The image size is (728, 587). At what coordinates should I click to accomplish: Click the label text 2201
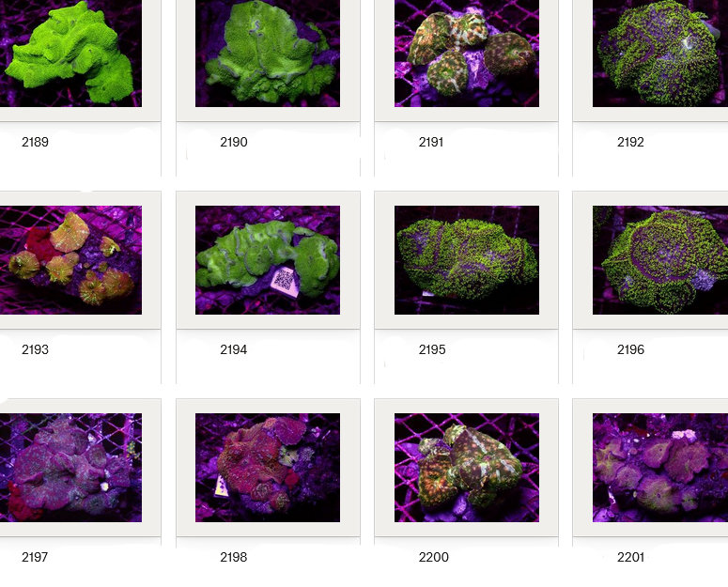coord(630,557)
